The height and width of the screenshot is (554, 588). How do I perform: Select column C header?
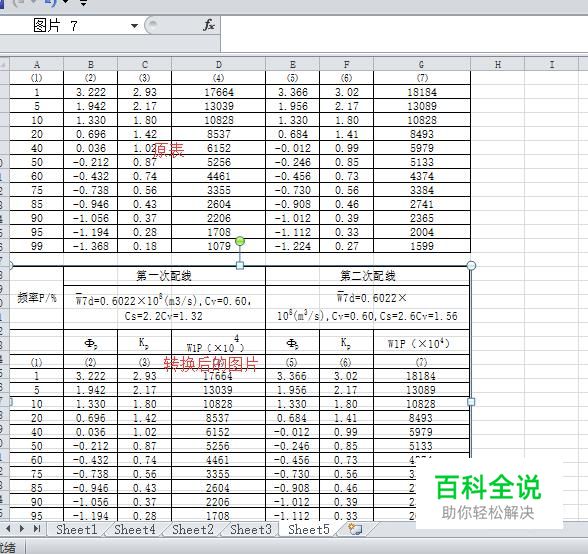144,65
